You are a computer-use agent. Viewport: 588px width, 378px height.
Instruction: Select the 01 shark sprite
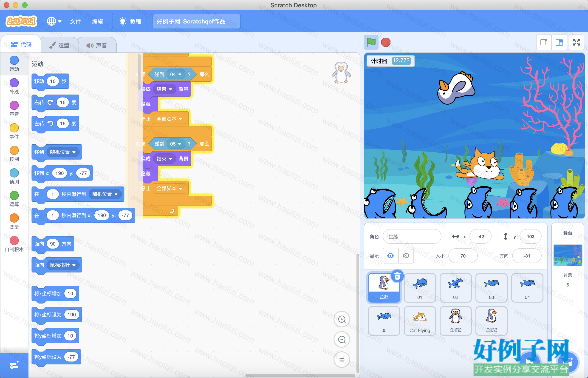420,288
